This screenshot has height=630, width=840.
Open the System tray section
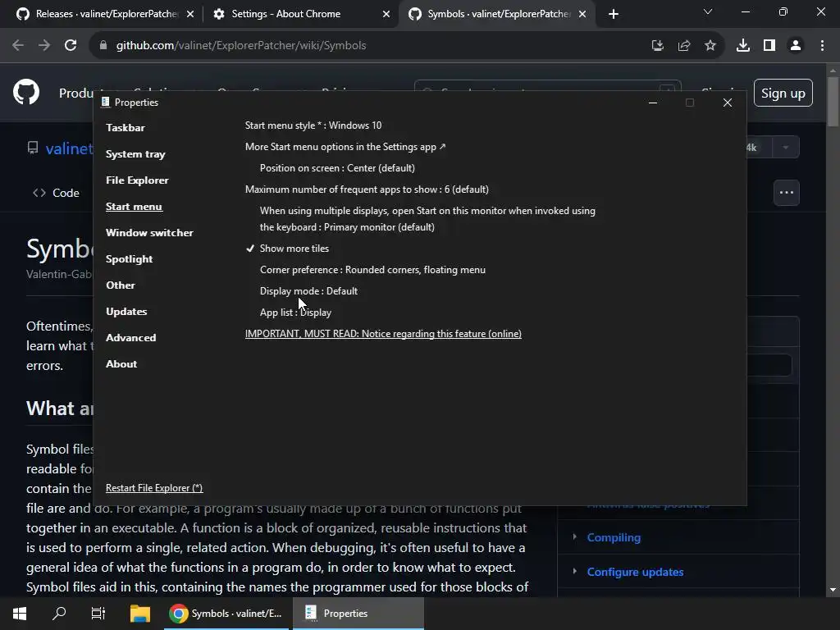point(135,153)
